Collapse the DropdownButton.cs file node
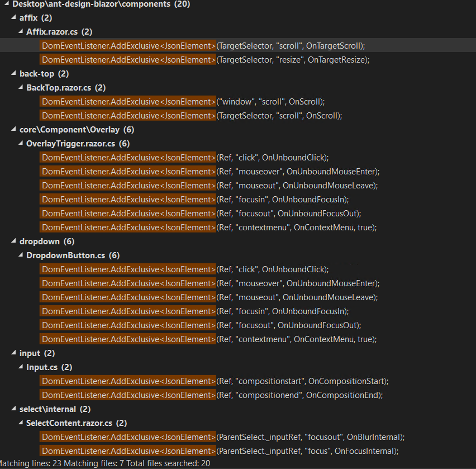 [21, 255]
